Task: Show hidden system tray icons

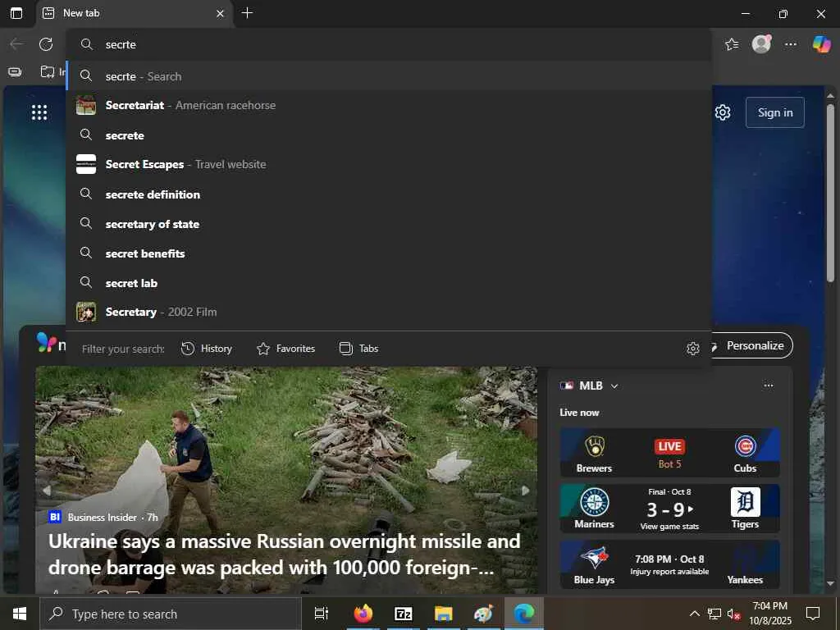Action: point(694,614)
